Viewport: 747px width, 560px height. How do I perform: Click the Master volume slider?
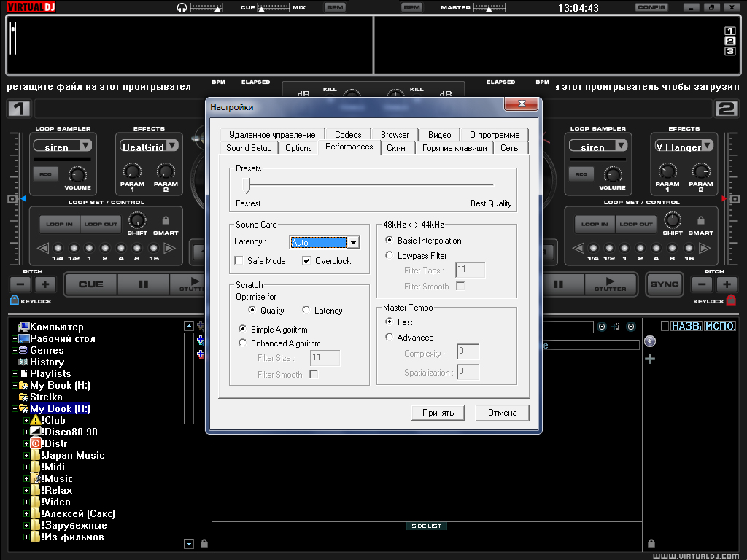click(489, 7)
